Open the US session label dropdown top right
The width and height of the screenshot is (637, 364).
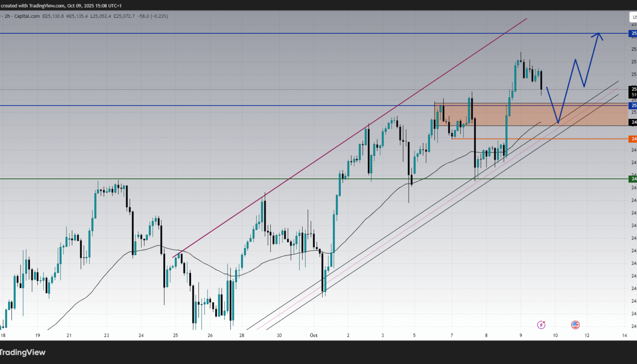click(x=632, y=17)
